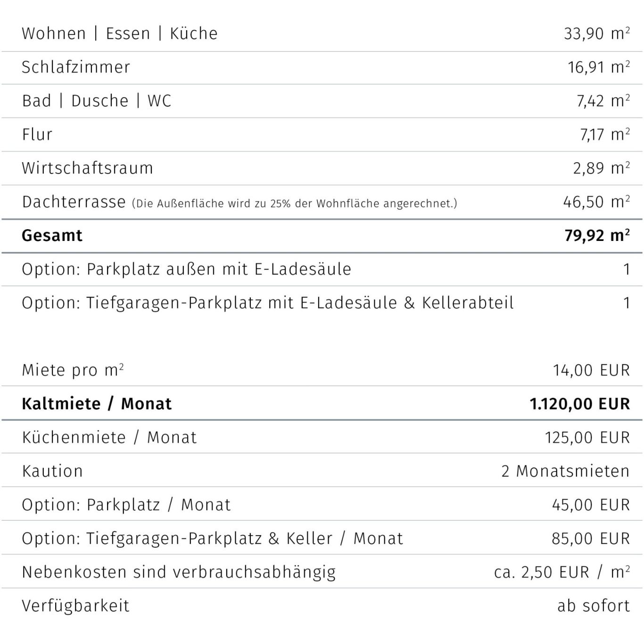Select the total 79,92 m² value
Image resolution: width=644 pixels, height=644 pixels.
coord(597,235)
